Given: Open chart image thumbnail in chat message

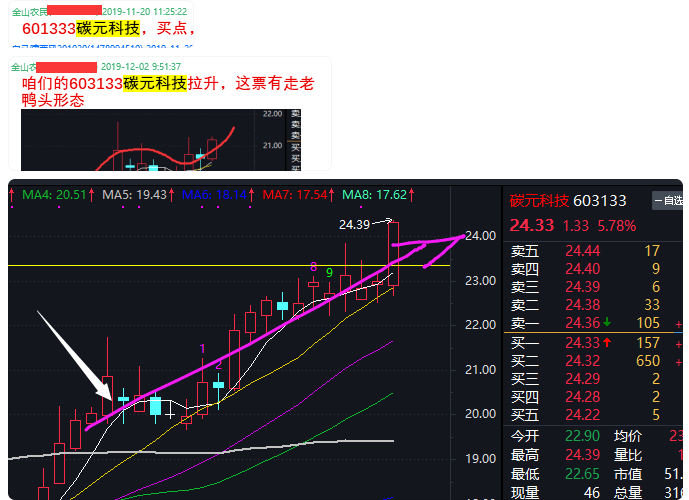Looking at the screenshot, I should pos(161,140).
